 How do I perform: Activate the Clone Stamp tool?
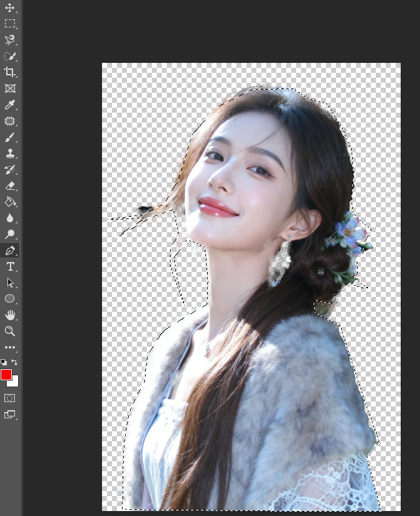pos(9,153)
